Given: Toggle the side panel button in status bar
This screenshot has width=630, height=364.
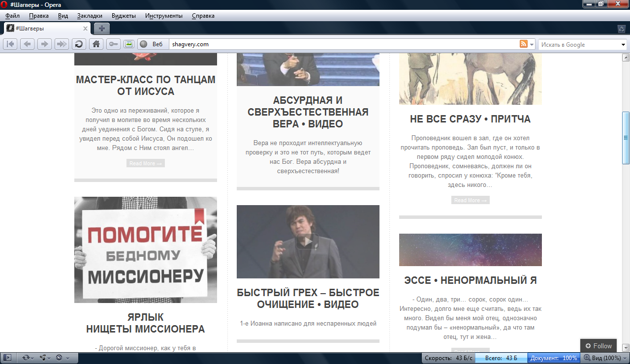Looking at the screenshot, I should (8, 358).
